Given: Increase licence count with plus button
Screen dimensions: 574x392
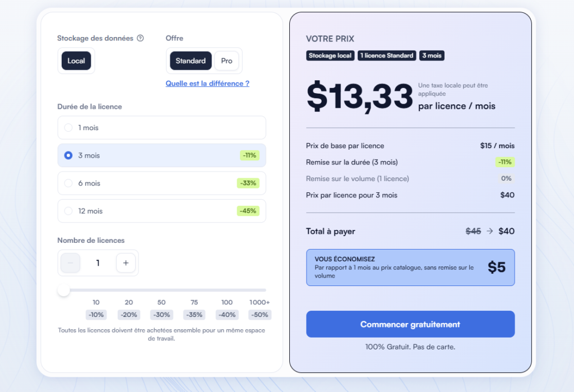Looking at the screenshot, I should point(126,263).
